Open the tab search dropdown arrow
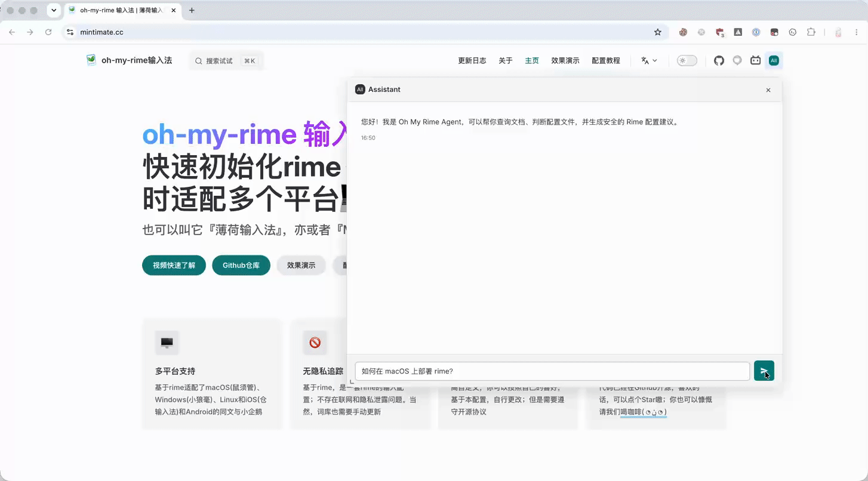 (x=54, y=10)
